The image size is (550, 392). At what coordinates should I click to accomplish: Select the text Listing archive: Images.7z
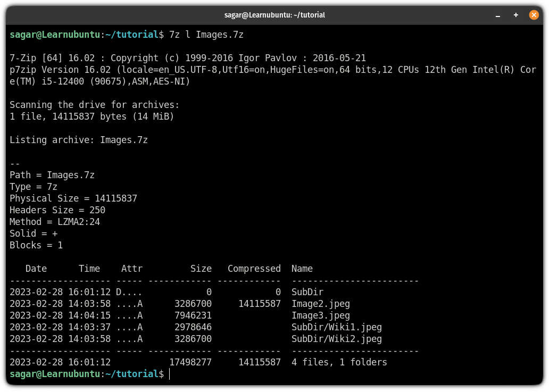pyautogui.click(x=78, y=140)
